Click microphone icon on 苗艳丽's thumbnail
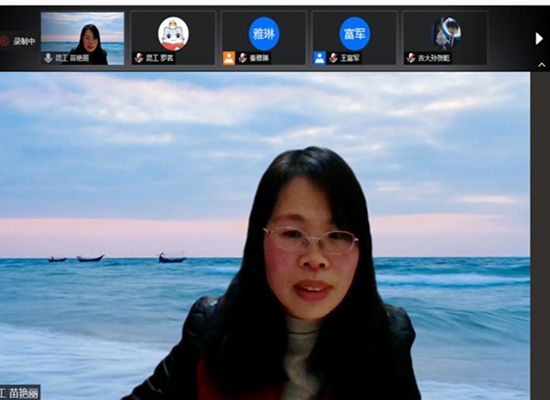The height and width of the screenshot is (400, 550). click(48, 58)
